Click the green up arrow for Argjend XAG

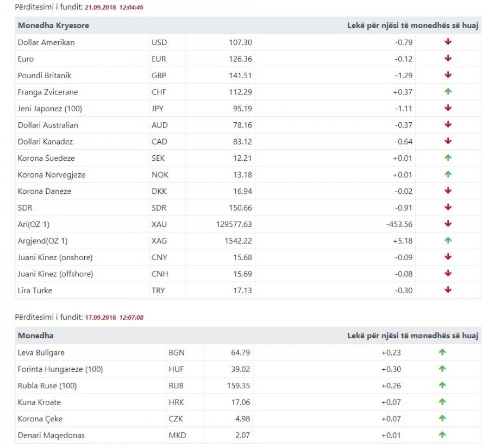pyautogui.click(x=448, y=240)
